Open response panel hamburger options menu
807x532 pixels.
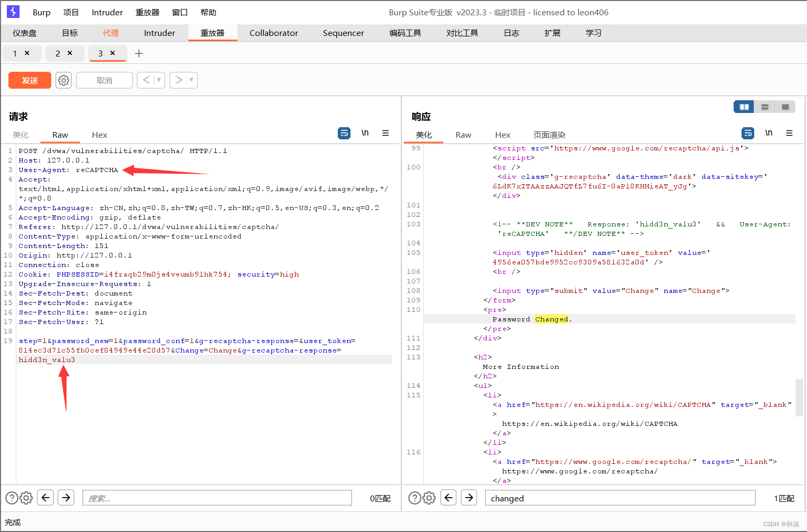click(x=789, y=134)
